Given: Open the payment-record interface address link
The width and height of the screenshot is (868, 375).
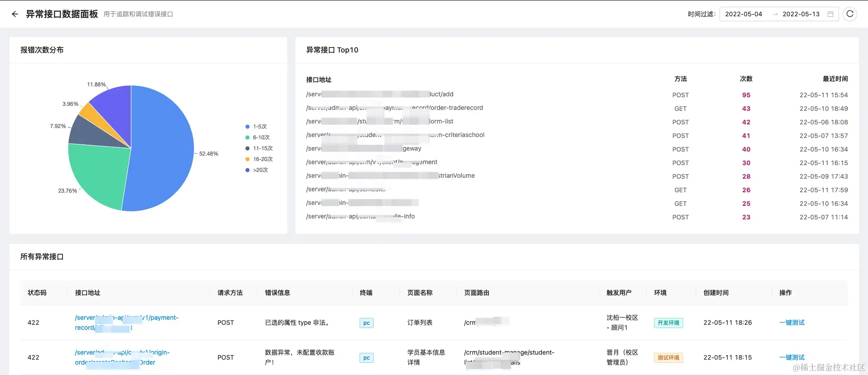Looking at the screenshot, I should [127, 323].
